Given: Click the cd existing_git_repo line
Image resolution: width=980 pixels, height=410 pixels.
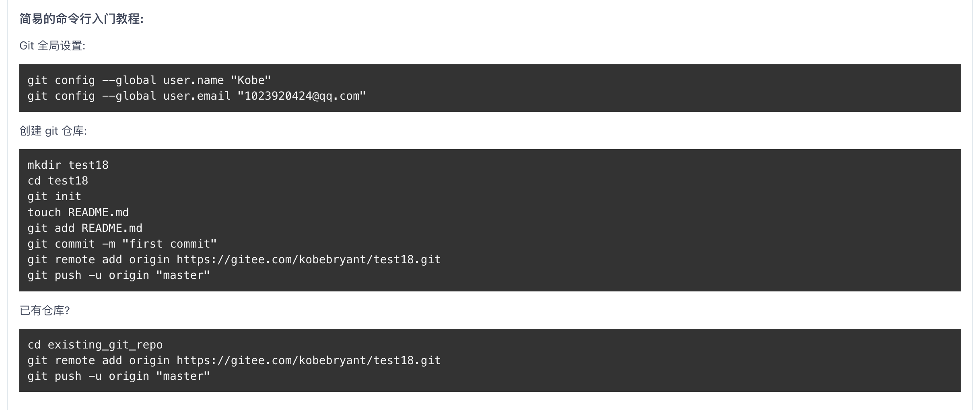Looking at the screenshot, I should 95,345.
